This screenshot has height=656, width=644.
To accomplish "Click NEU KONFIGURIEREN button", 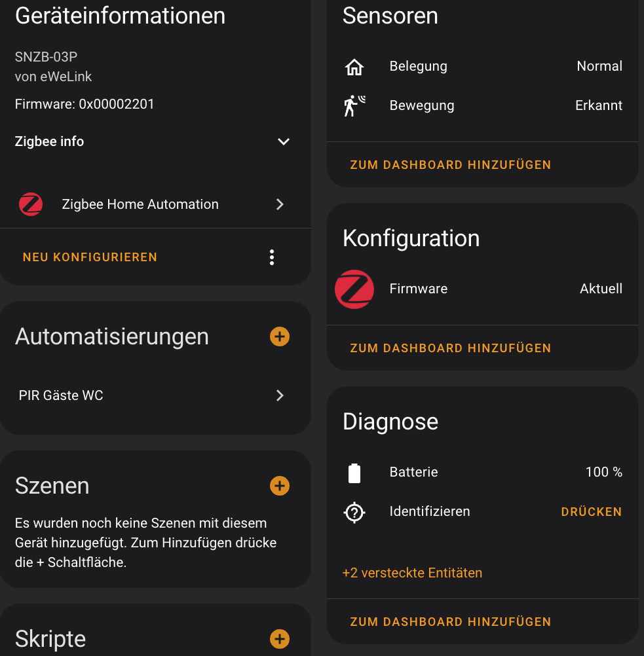I will coord(90,257).
